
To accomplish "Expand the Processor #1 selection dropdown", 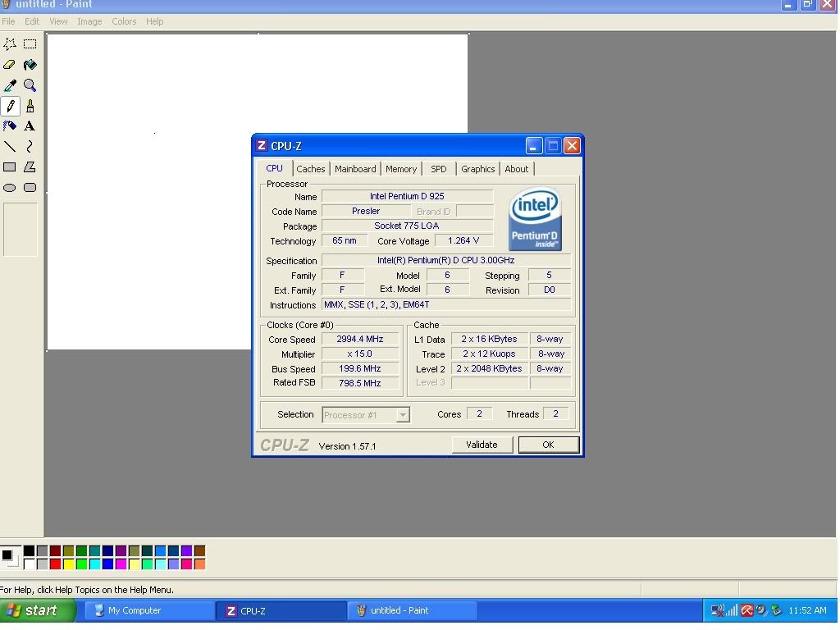I will point(403,414).
